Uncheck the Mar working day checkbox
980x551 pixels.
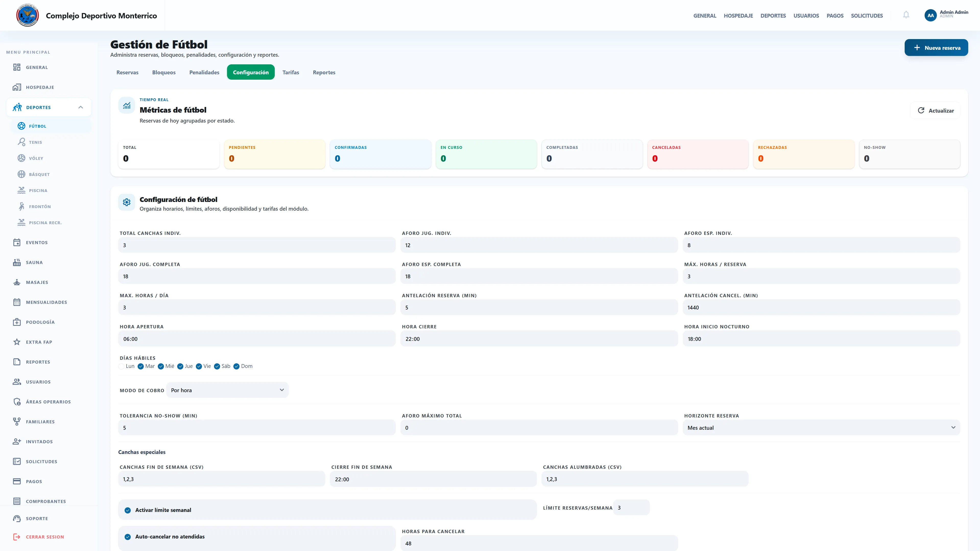coord(141,366)
